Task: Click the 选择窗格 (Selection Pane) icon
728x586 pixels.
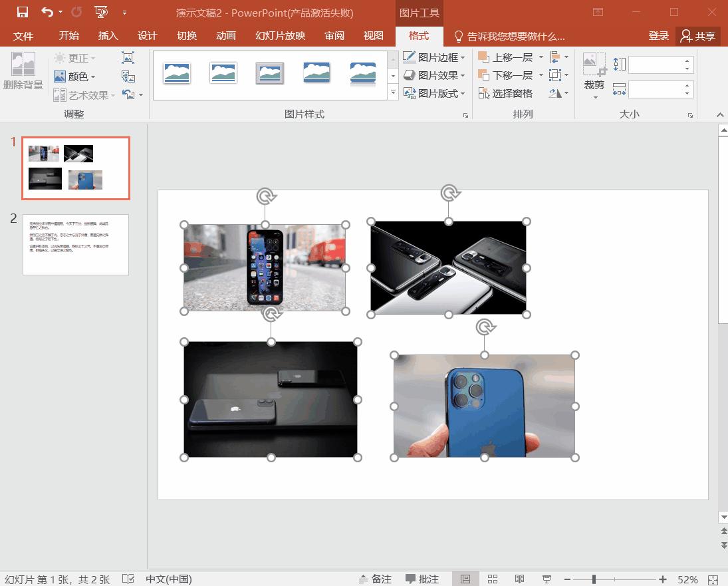Action: point(483,94)
